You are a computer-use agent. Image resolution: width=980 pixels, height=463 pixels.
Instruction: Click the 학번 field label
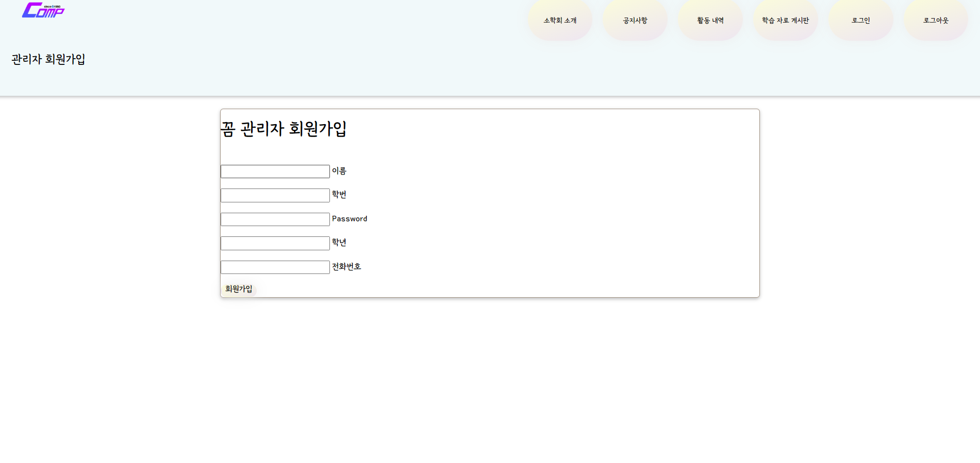[339, 195]
